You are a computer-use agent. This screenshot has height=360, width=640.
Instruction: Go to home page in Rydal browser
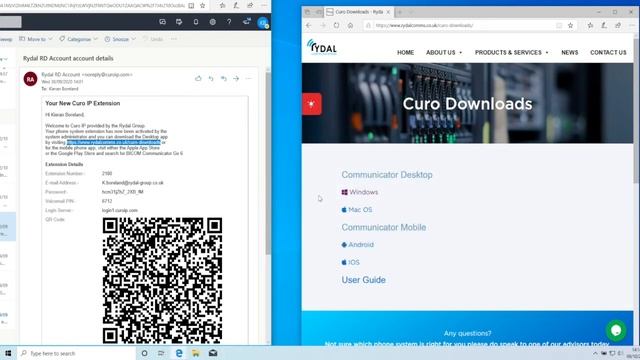pyautogui.click(x=350, y=25)
